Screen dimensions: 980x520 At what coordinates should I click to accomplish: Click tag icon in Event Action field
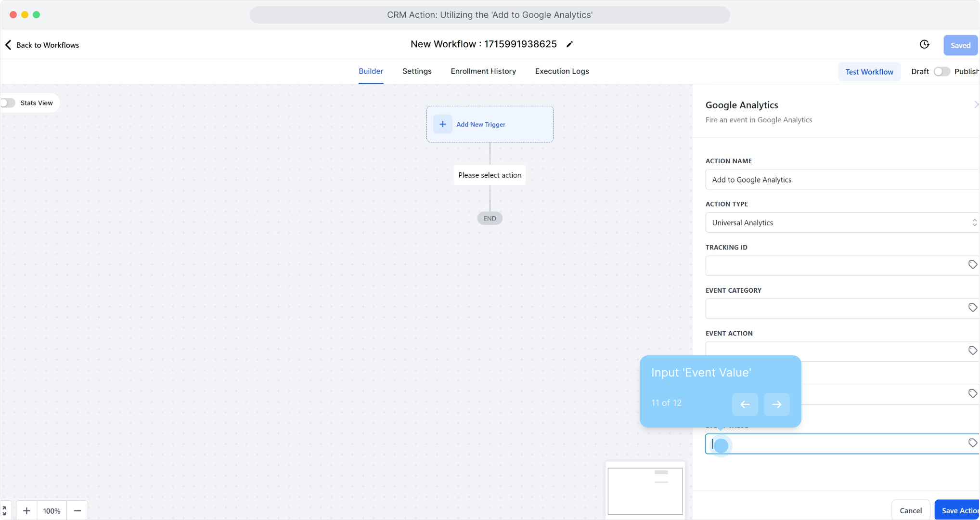pos(972,351)
